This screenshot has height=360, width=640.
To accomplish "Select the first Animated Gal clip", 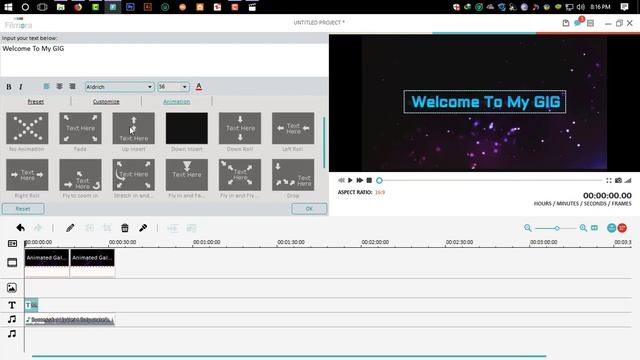I will (x=47, y=258).
